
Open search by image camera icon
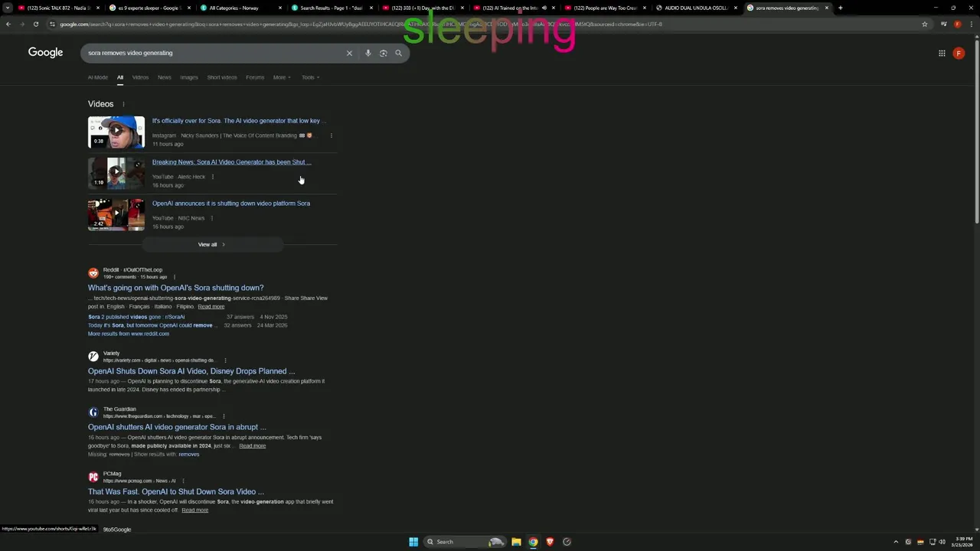click(x=384, y=53)
